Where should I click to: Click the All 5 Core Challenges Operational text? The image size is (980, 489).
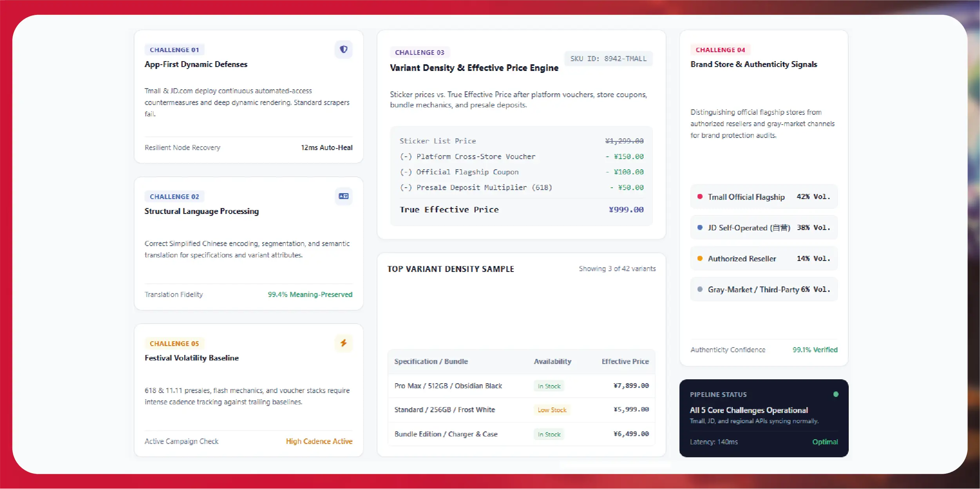[x=749, y=410]
